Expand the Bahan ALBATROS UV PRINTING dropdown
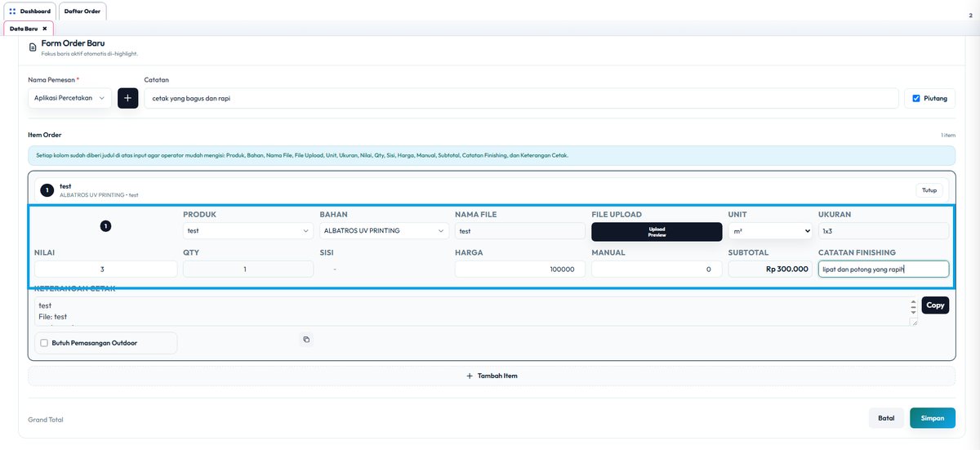 (384, 231)
